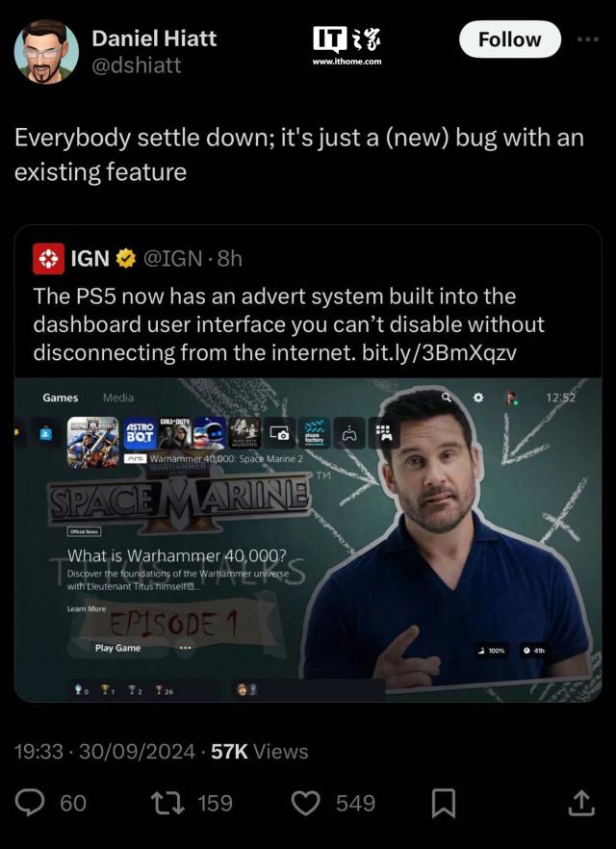Click Play Game button

point(118,648)
